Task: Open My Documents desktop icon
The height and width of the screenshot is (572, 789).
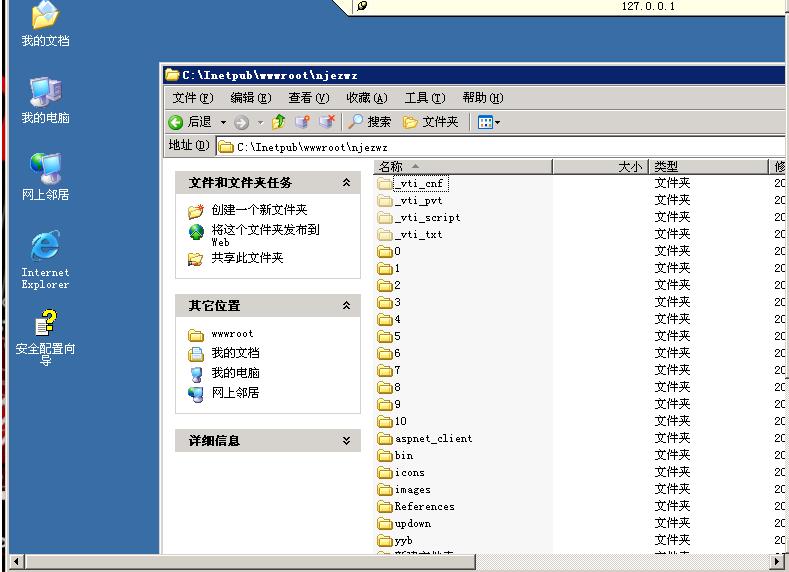Action: 45,25
